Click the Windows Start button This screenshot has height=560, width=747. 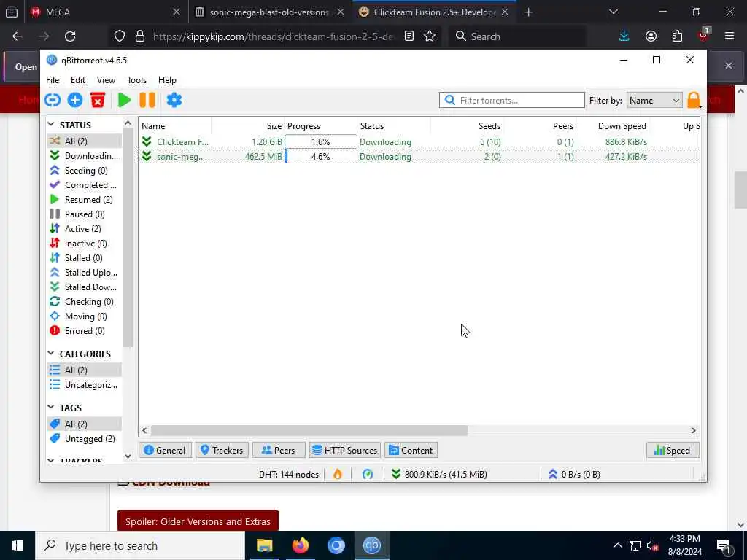coord(18,545)
